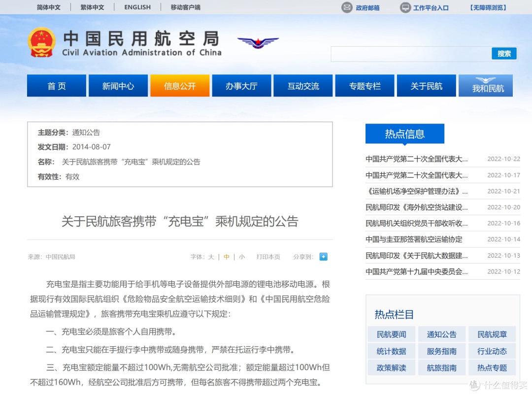This screenshot has width=532, height=396.
Task: Open 移动客户端 link
Action: coord(186,7)
